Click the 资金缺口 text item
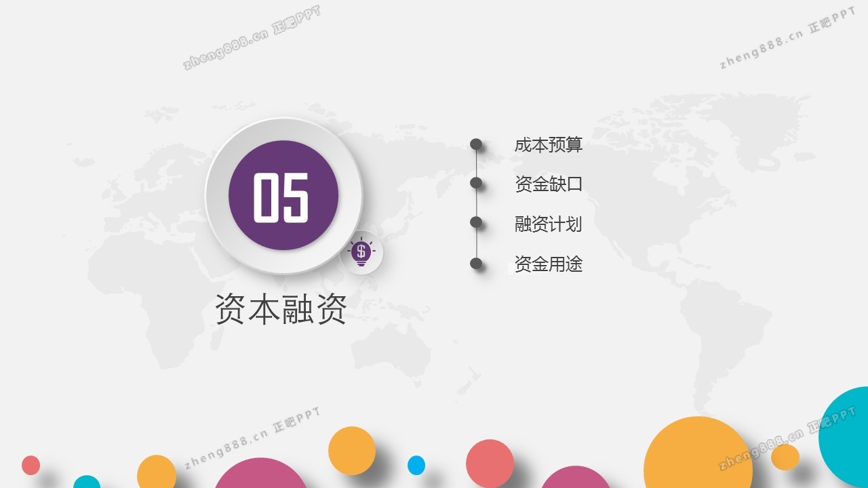The width and height of the screenshot is (868, 488). point(548,184)
